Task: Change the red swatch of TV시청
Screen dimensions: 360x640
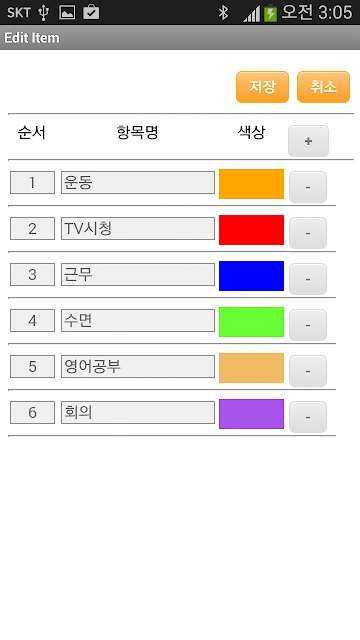Action: (x=251, y=230)
